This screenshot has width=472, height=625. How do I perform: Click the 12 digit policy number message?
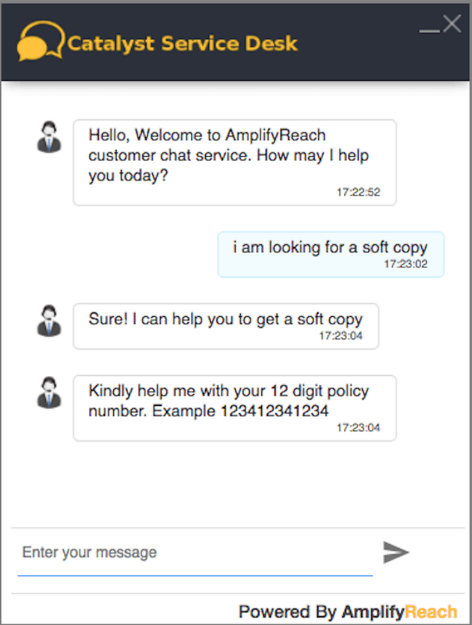click(235, 408)
